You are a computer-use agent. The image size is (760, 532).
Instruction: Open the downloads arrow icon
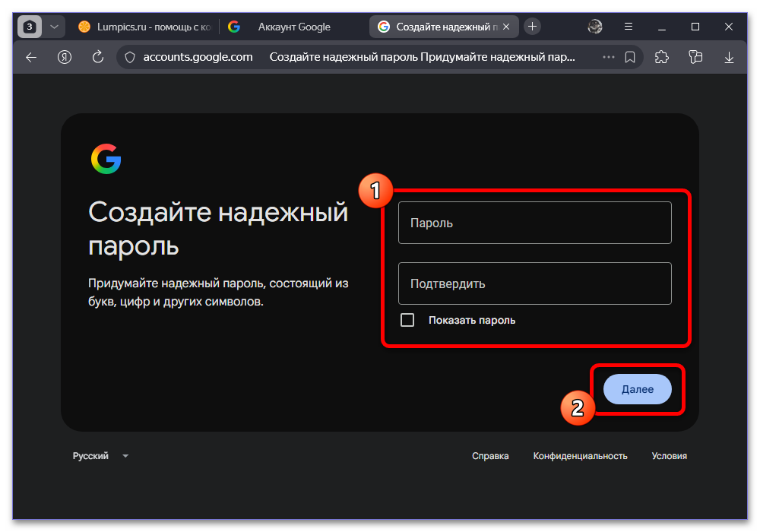pyautogui.click(x=729, y=58)
